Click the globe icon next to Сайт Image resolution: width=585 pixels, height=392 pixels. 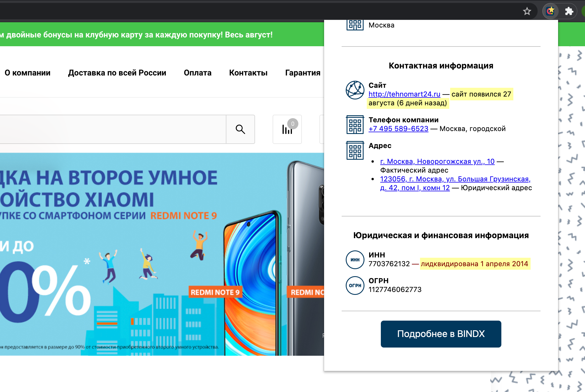coord(355,90)
